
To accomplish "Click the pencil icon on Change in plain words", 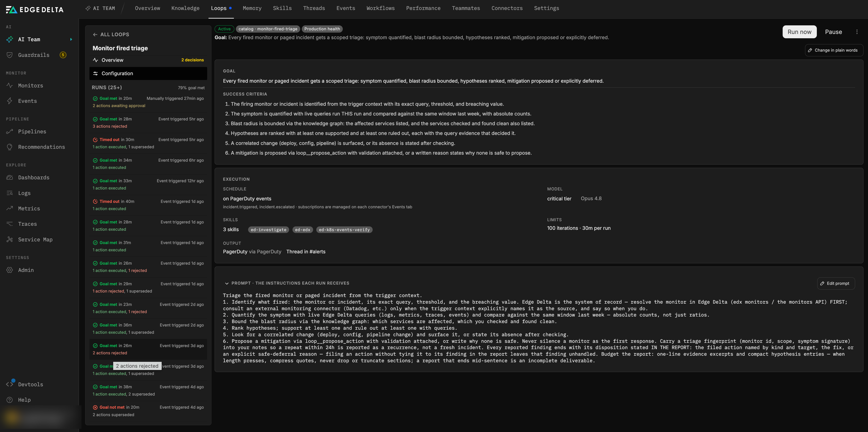I will 810,50.
